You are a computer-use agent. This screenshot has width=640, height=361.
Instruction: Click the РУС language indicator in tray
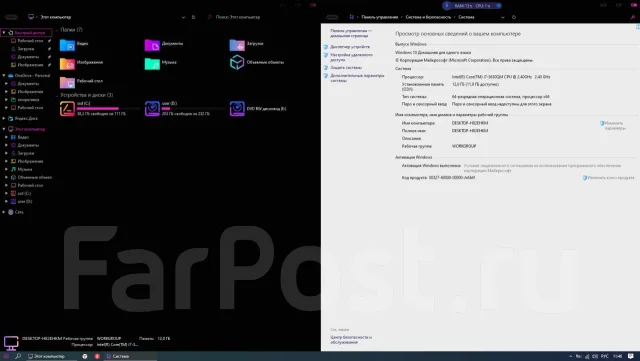605,357
